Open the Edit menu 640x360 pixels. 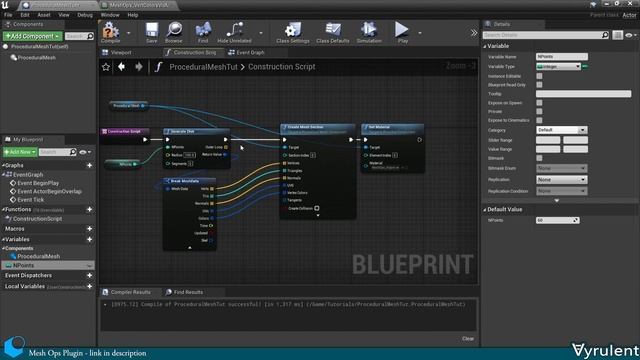25,15
